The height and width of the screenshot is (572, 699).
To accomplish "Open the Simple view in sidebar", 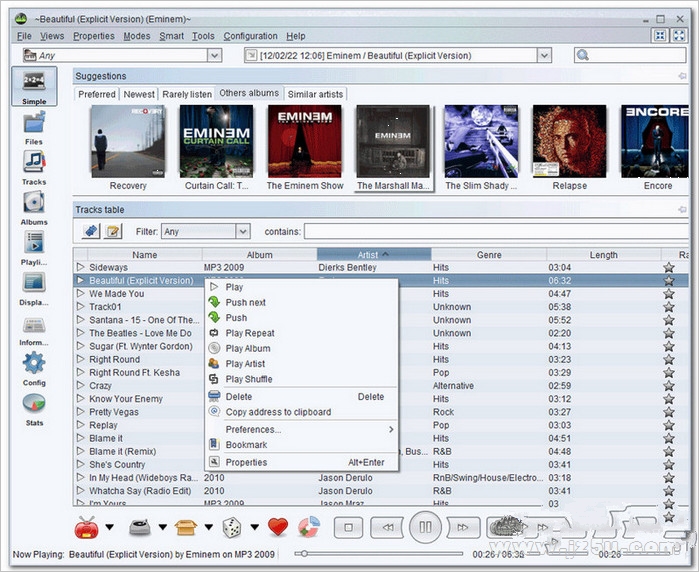I will point(34,86).
